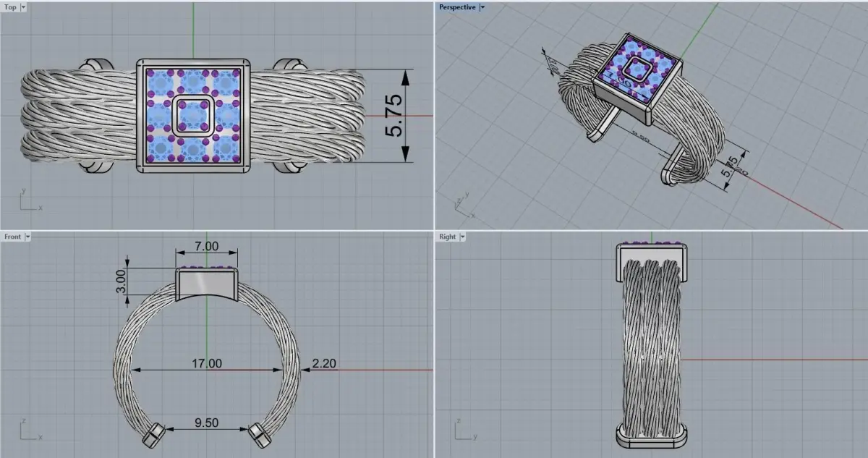Open the Front viewport menu arrow

[x=27, y=237]
